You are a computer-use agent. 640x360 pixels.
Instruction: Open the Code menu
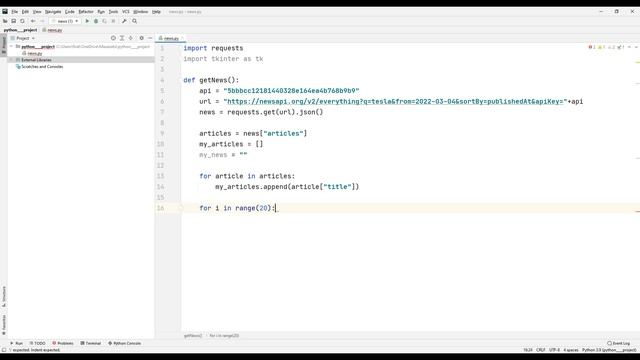tap(70, 12)
